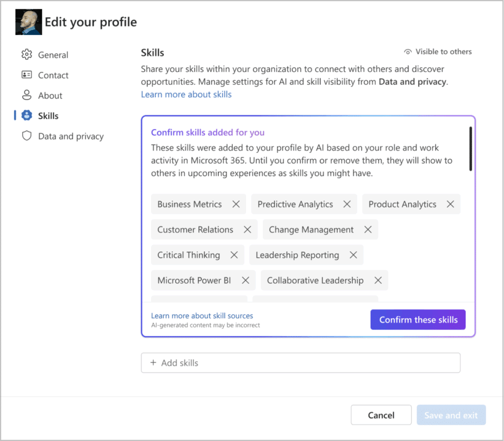
Task: Click the skills list scrollbar
Action: click(x=471, y=149)
